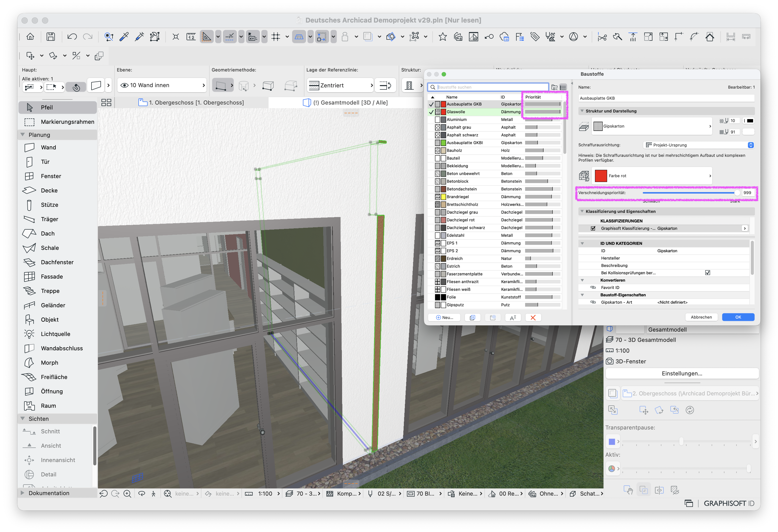This screenshot has width=778, height=532.
Task: Toggle the checkmark on the Glaswolle row
Action: tap(431, 112)
